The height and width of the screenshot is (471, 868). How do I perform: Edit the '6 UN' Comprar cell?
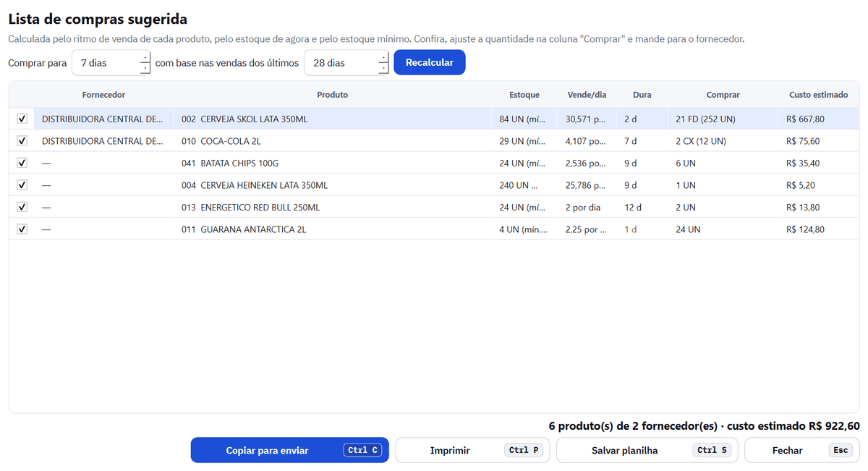pos(723,163)
